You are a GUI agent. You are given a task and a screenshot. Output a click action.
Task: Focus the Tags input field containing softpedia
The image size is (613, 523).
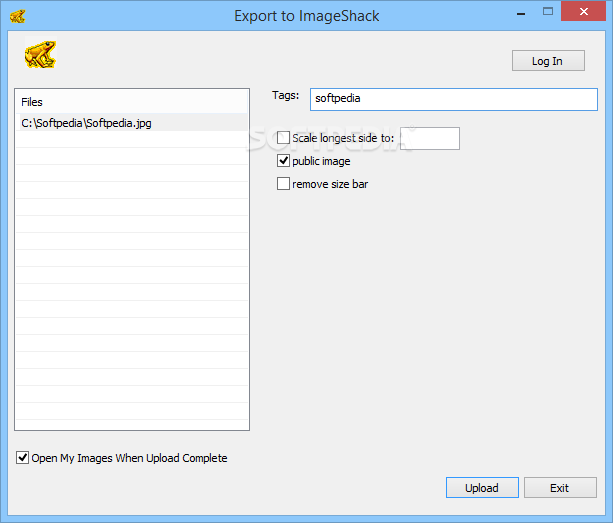[x=453, y=99]
